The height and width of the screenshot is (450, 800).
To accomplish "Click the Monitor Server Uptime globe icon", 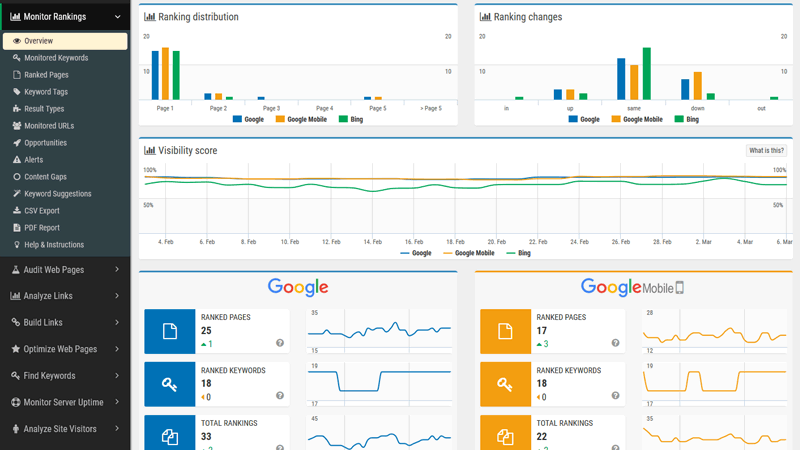I will (16, 402).
